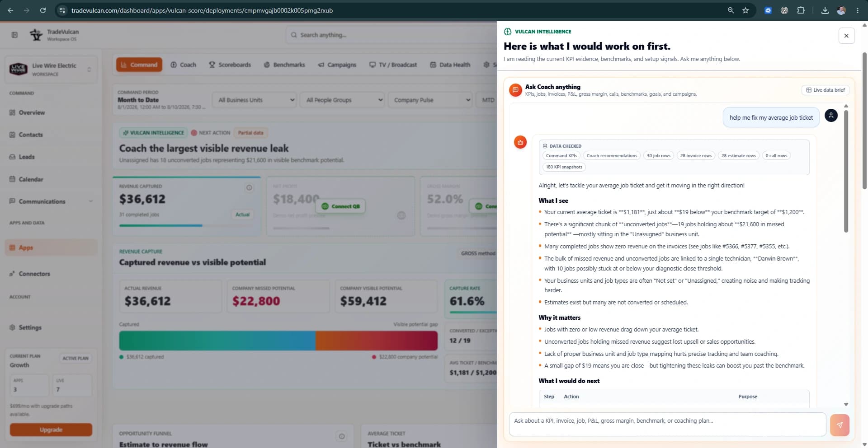Screen dimensions: 868x448
Task: Click the Revenue Captured progress bar
Action: (x=187, y=225)
